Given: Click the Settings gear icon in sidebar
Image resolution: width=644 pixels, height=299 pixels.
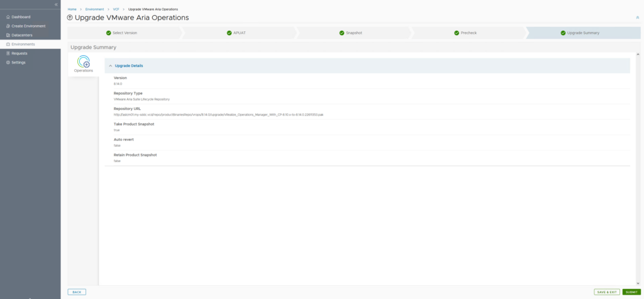Looking at the screenshot, I should 8,62.
